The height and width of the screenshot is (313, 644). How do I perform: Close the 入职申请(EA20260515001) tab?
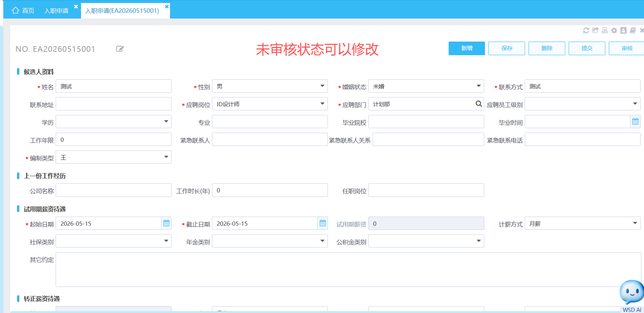(x=167, y=6)
